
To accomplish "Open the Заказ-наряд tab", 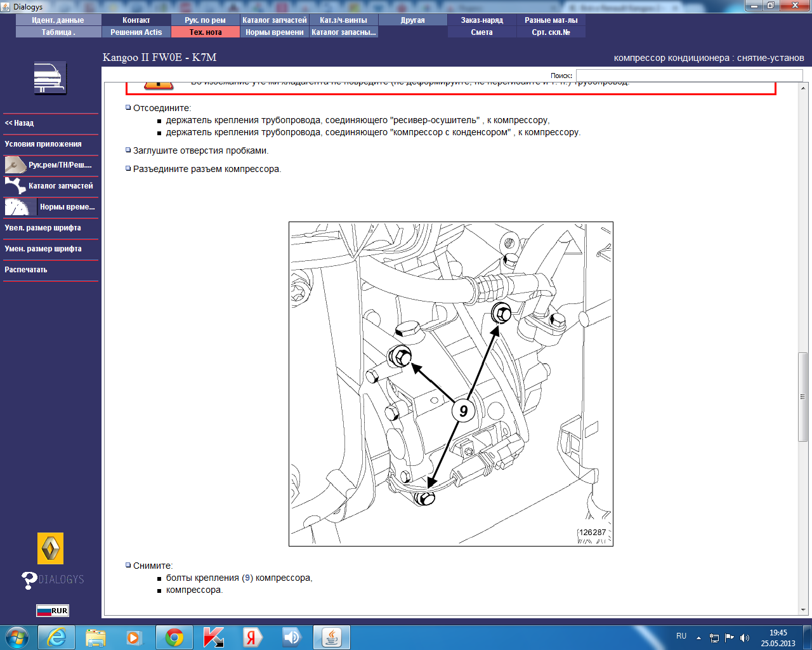I will (x=482, y=20).
